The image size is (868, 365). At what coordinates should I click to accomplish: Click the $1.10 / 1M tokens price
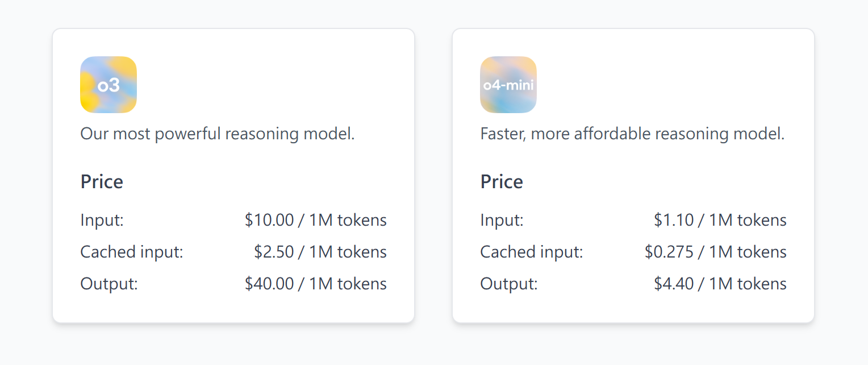[720, 220]
